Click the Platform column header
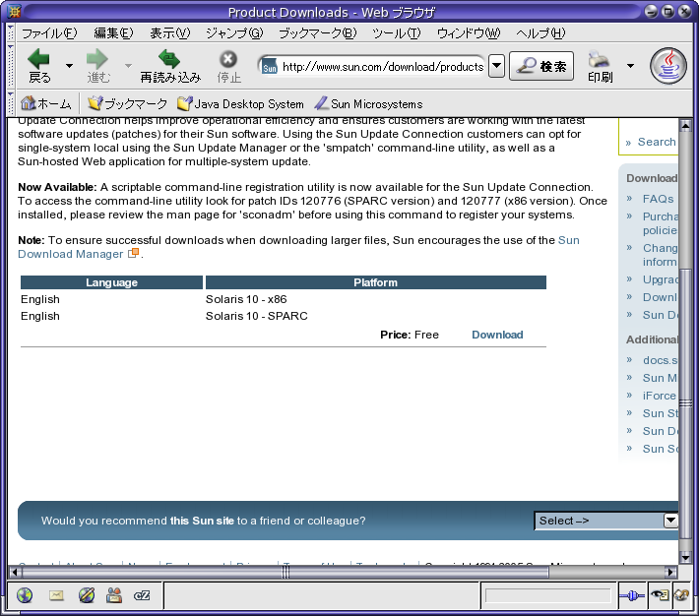 click(376, 282)
